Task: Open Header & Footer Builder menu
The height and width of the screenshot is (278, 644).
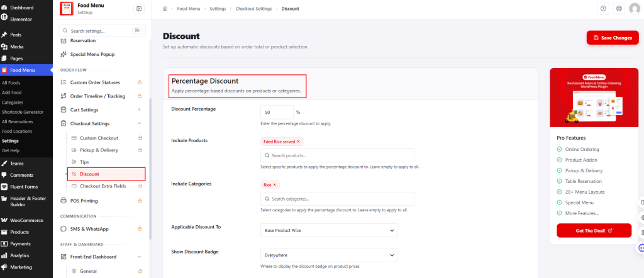Action: 26,202
